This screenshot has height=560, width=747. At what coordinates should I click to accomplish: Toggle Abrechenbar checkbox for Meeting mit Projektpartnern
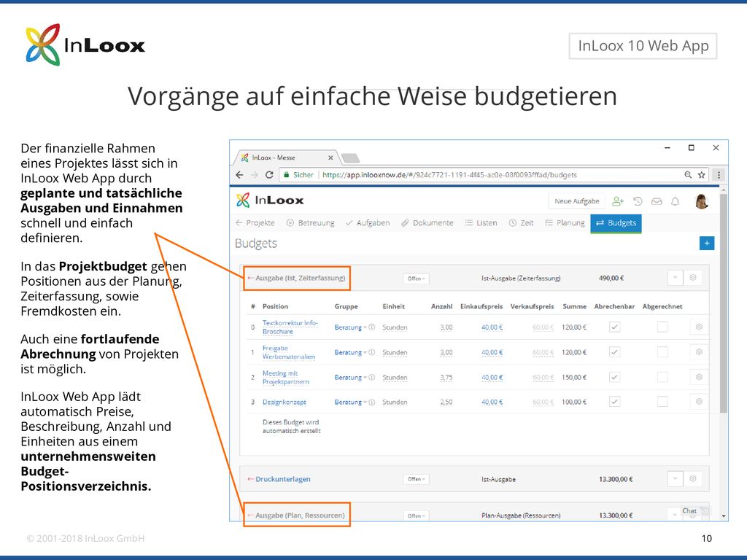[614, 377]
